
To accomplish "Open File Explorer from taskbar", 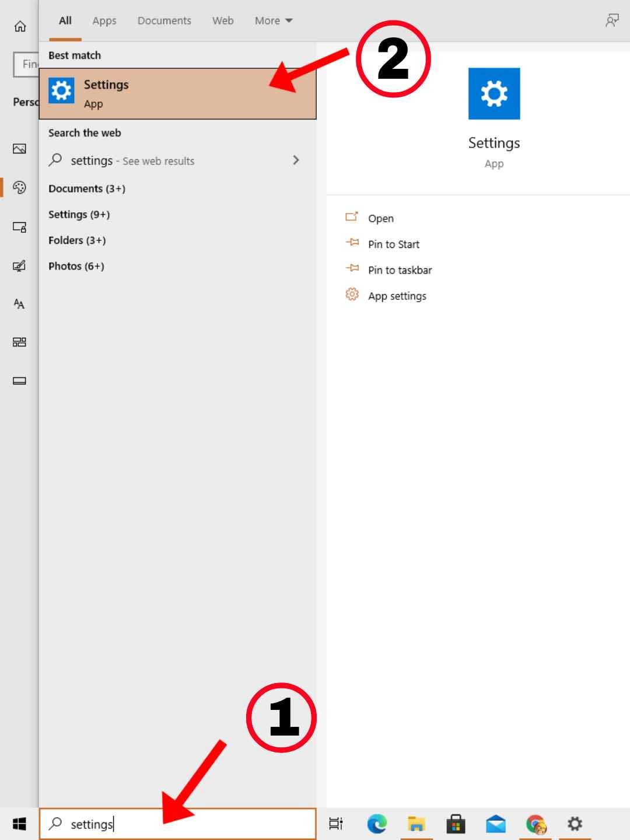I will tap(416, 824).
